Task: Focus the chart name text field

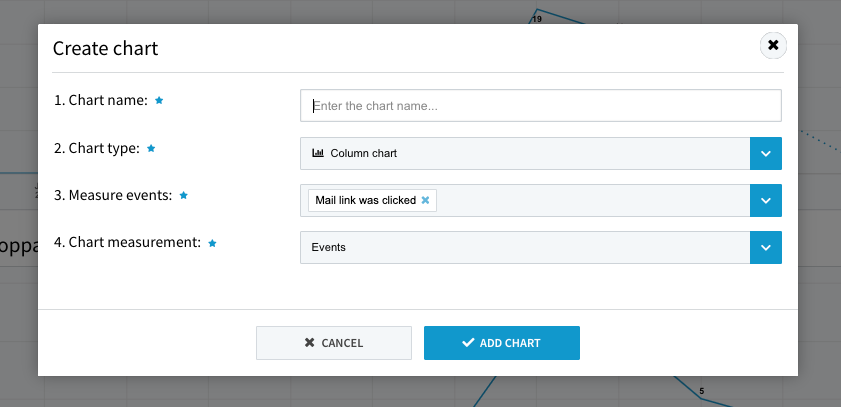Action: (541, 106)
